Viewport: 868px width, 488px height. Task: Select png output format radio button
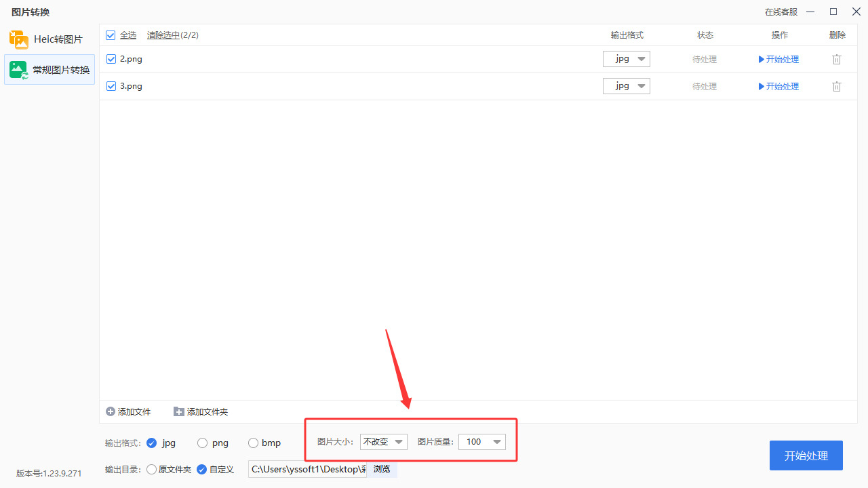tap(202, 443)
